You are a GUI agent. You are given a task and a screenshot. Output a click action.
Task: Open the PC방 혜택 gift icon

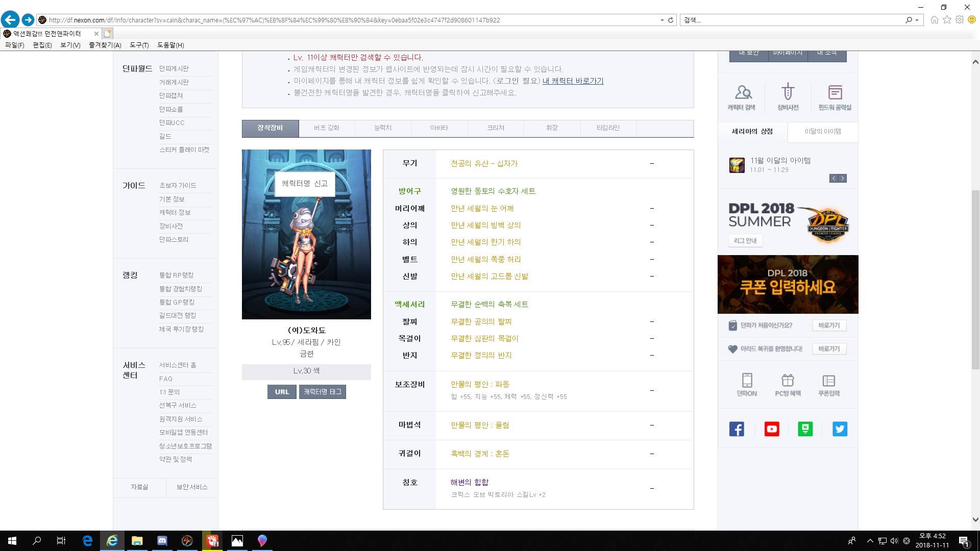(x=788, y=385)
